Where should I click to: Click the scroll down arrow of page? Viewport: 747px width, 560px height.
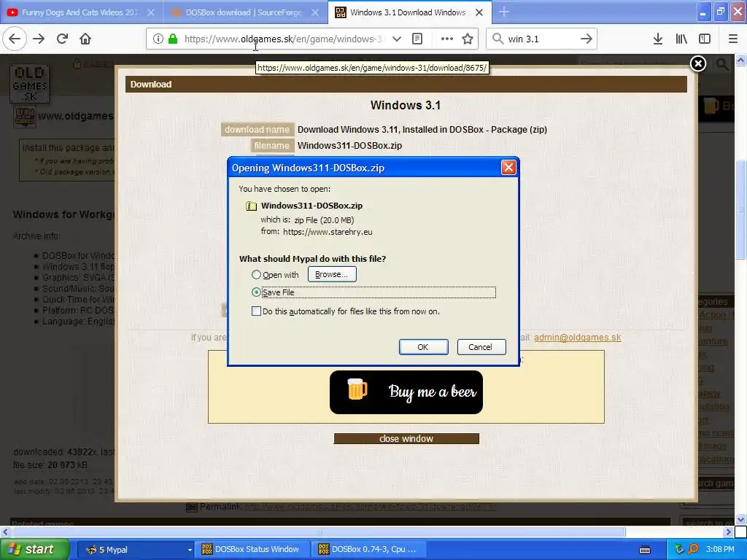[x=740, y=519]
